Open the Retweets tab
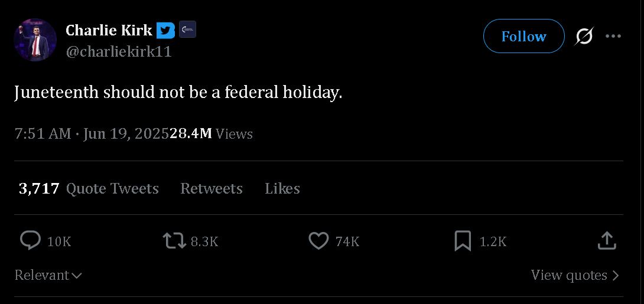The image size is (644, 304). click(x=212, y=188)
